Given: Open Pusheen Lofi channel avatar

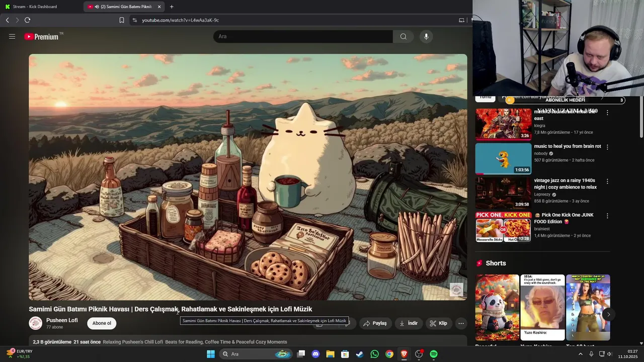Looking at the screenshot, I should point(35,323).
